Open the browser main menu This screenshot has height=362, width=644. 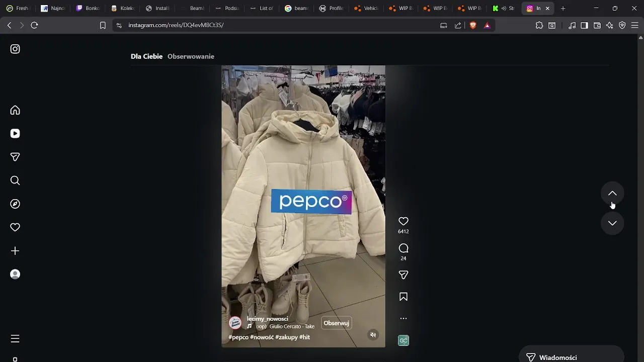pyautogui.click(x=635, y=25)
